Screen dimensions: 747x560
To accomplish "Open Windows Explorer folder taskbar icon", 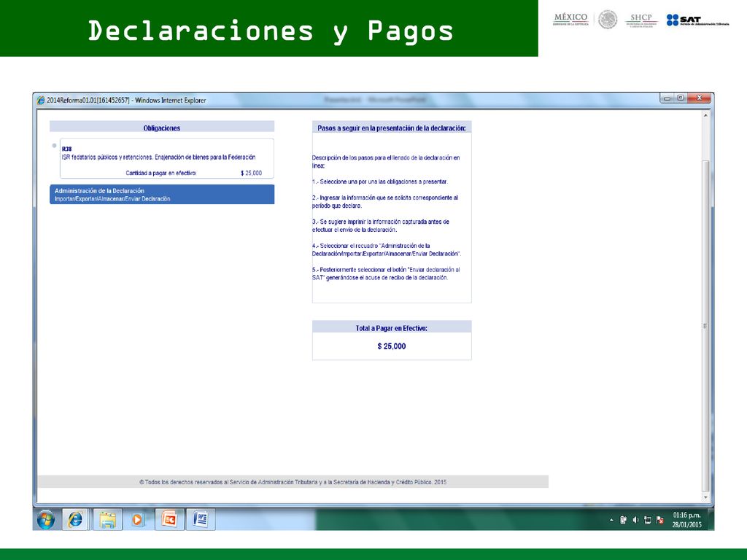I will pos(108,519).
